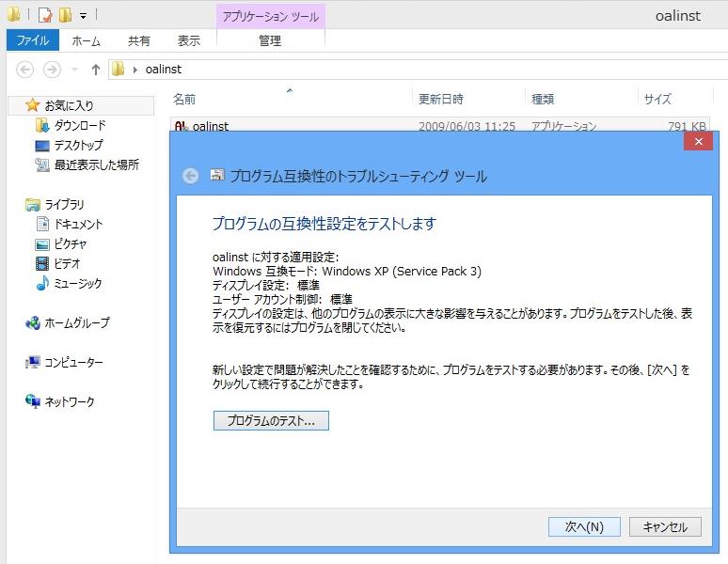Switch to the ホーム ribbon tab
This screenshot has width=728, height=564.
tap(86, 40)
